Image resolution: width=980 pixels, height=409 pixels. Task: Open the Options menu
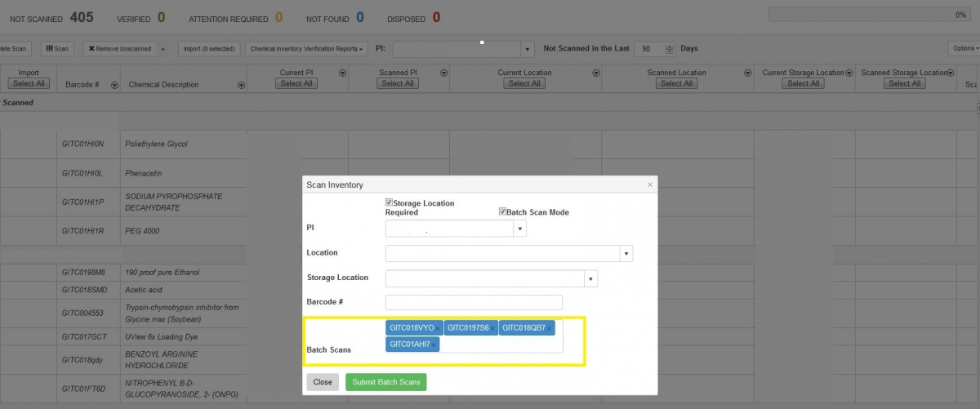[964, 49]
